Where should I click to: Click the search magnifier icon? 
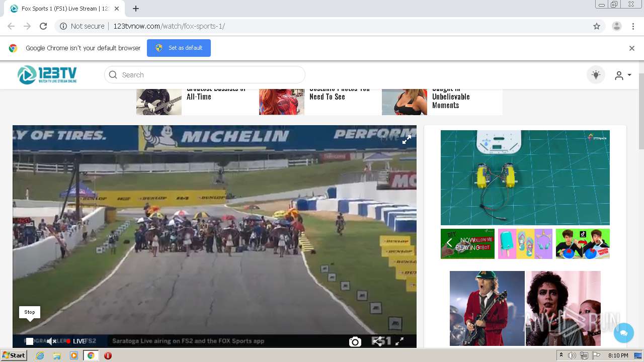(113, 75)
